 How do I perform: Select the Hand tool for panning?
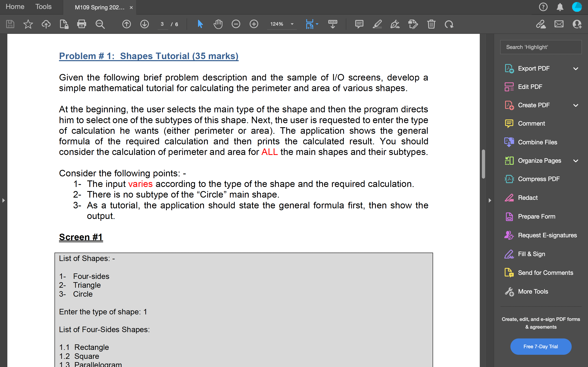click(218, 24)
